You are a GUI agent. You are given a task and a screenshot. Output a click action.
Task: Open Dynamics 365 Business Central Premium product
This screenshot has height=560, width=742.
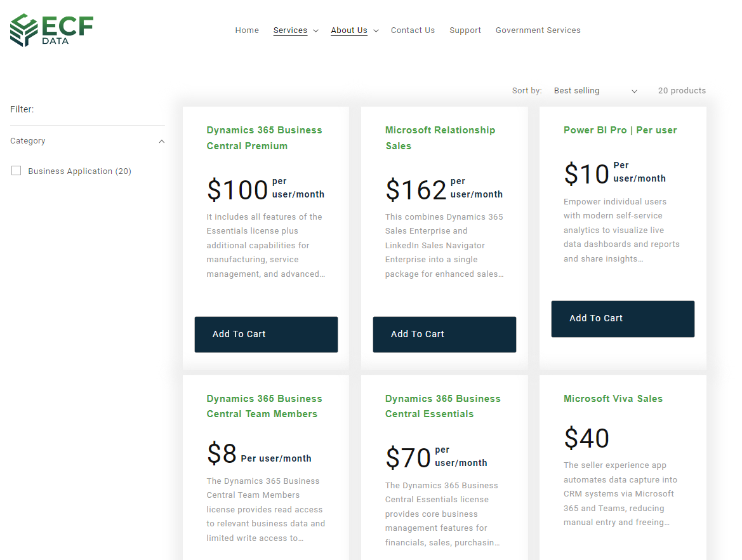click(264, 138)
